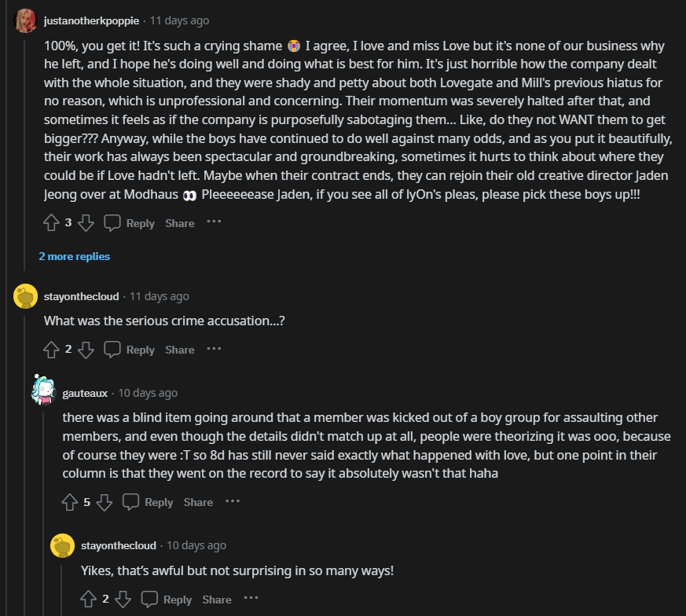Image resolution: width=686 pixels, height=616 pixels.
Task: Downvote justanotherkpoppie's comment
Action: pos(86,223)
